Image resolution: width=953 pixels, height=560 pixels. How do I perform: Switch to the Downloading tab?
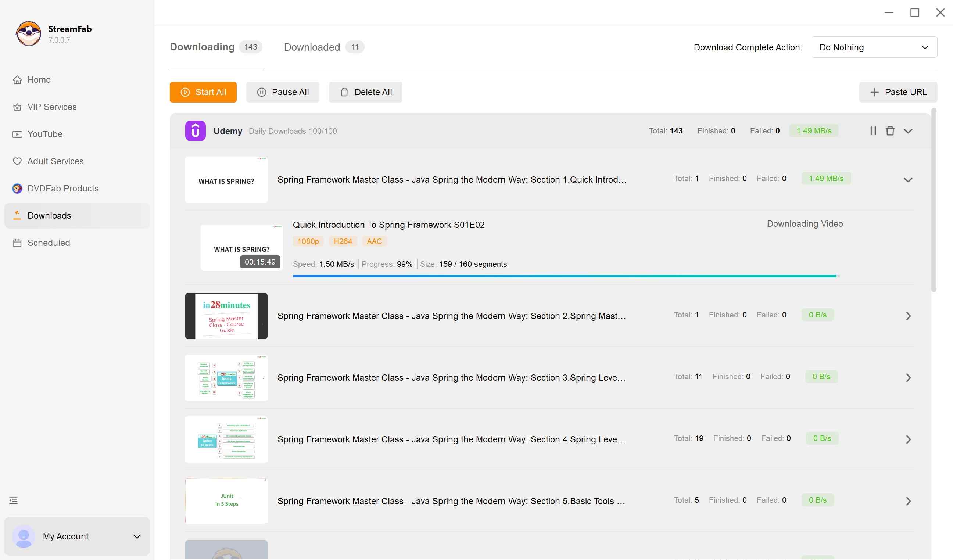pos(202,47)
